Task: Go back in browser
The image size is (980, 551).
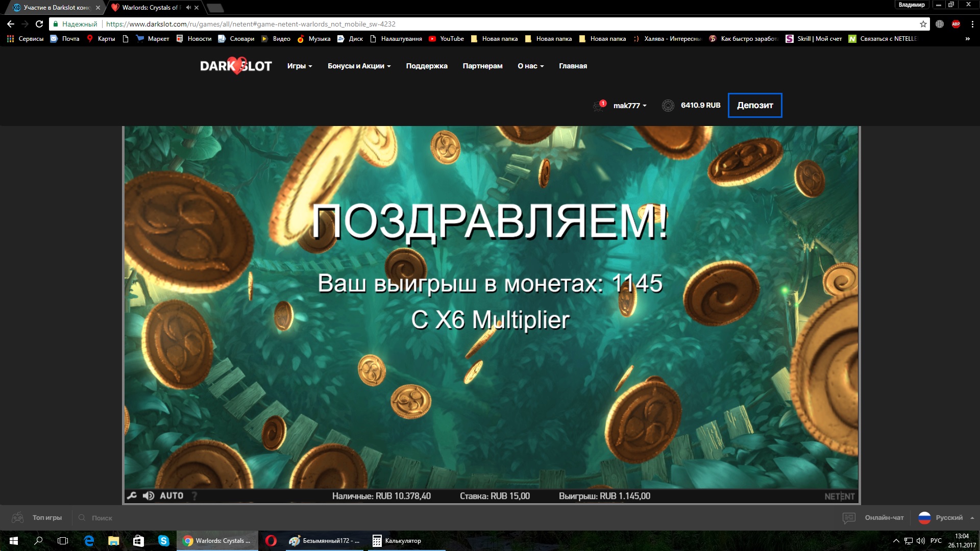Action: pos(10,24)
